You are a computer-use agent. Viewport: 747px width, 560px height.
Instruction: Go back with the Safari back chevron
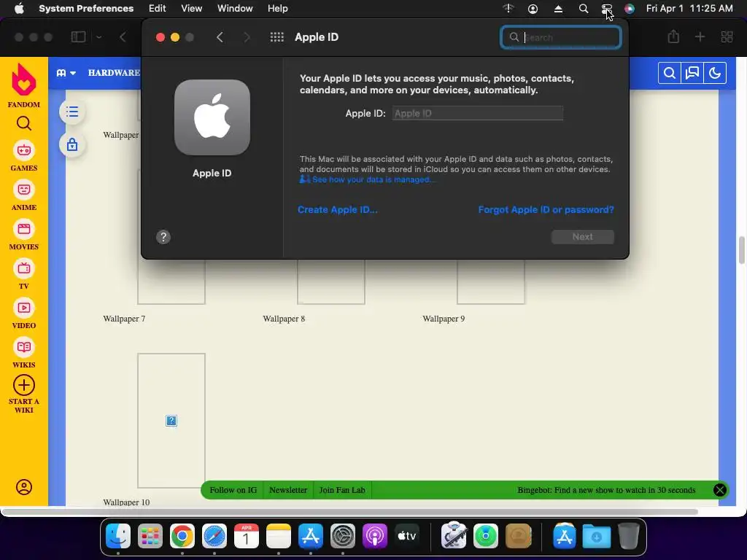[x=123, y=36]
